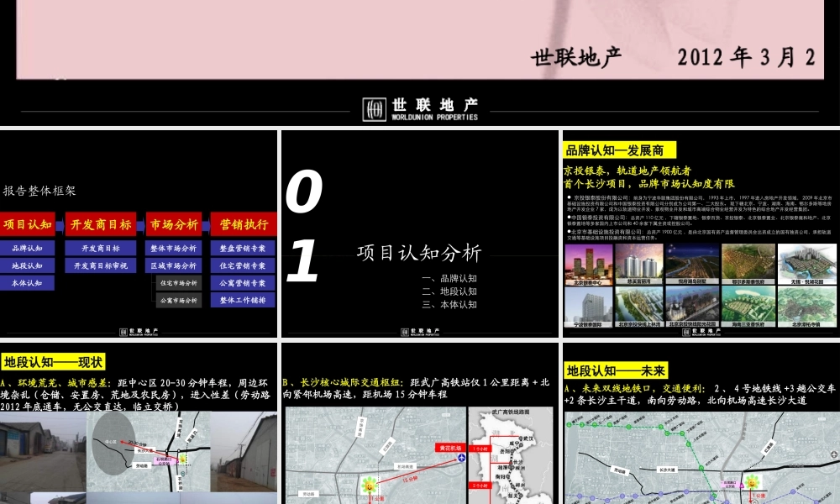Click the 2012 年 3 月 date text
840x504 pixels.
747,57
